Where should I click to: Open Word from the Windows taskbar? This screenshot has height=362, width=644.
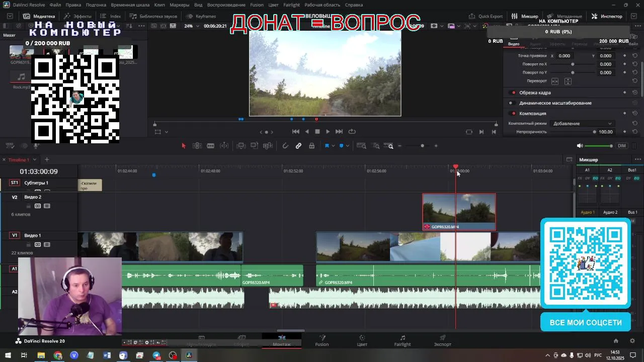point(107,355)
